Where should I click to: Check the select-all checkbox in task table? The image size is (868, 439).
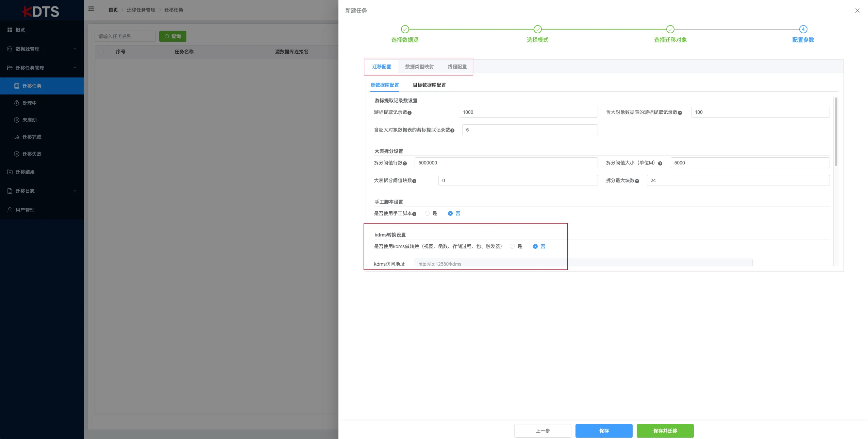(101, 52)
